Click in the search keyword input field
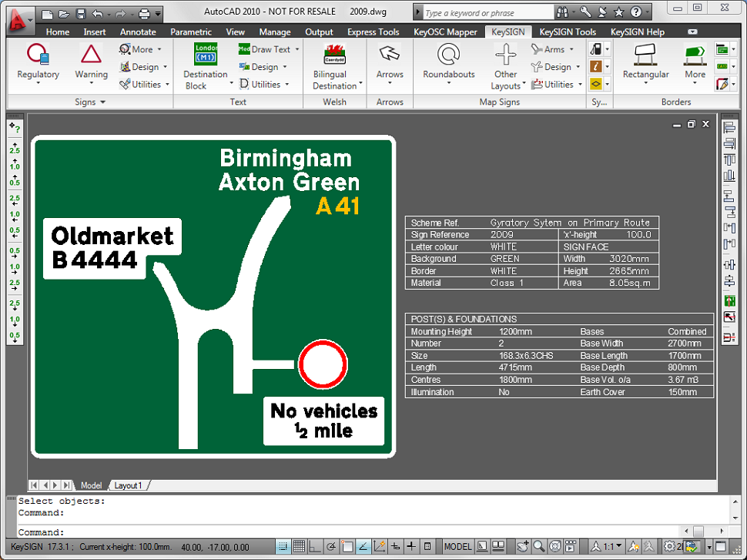 pos(488,13)
